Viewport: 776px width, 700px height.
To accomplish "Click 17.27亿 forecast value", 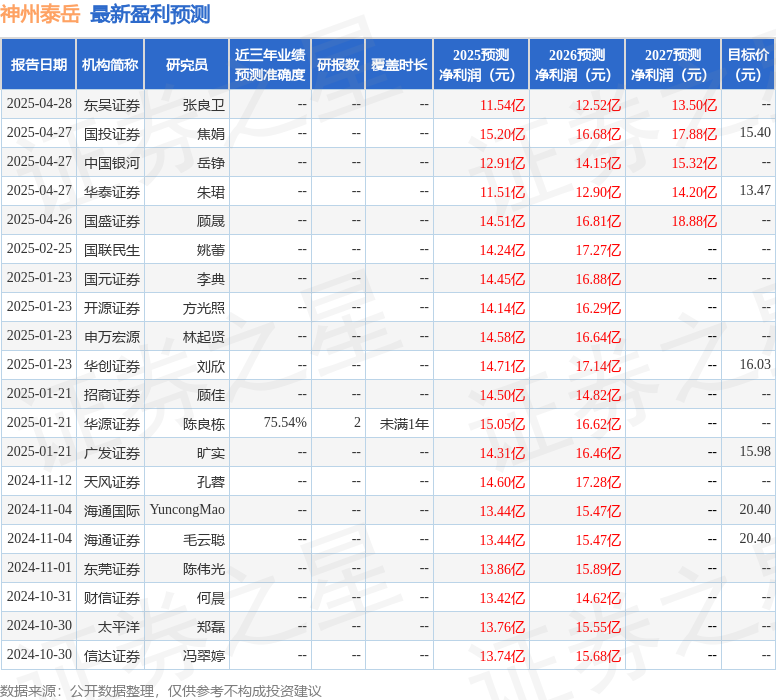I will tap(598, 250).
